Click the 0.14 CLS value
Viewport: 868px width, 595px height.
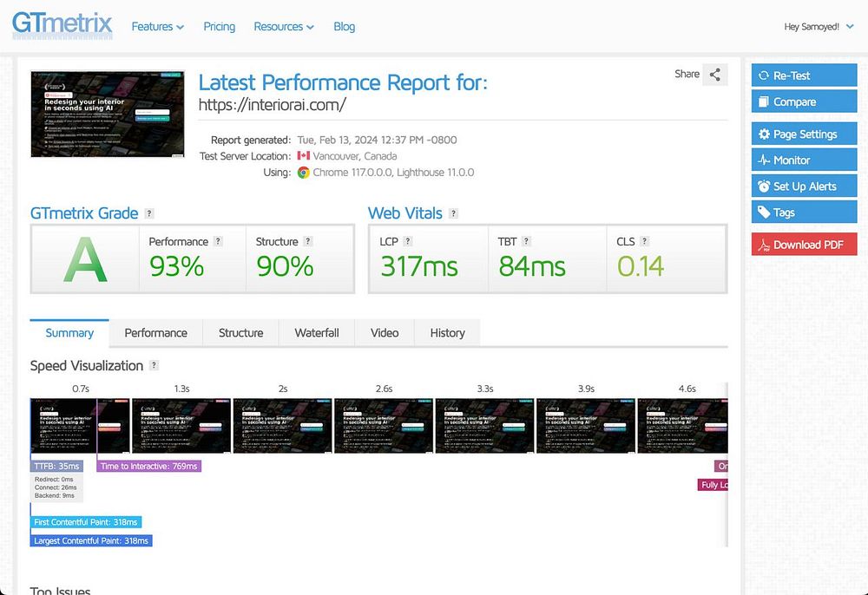pyautogui.click(x=641, y=266)
